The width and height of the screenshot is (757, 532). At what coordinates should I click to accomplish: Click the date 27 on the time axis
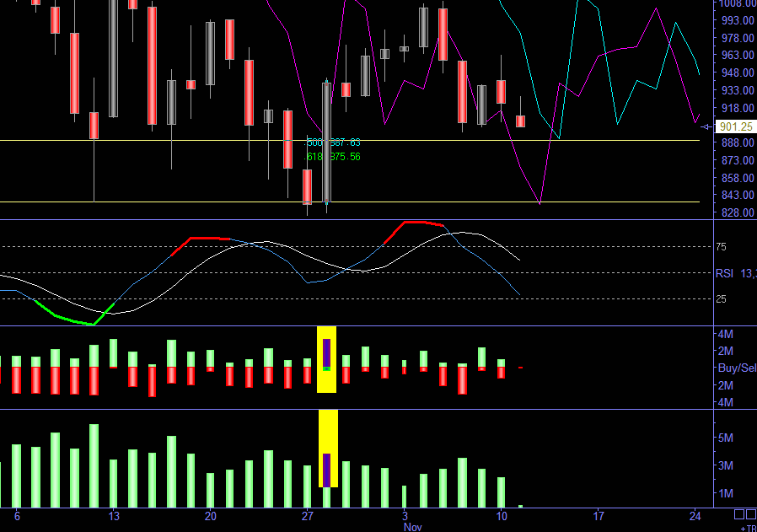[x=308, y=516]
